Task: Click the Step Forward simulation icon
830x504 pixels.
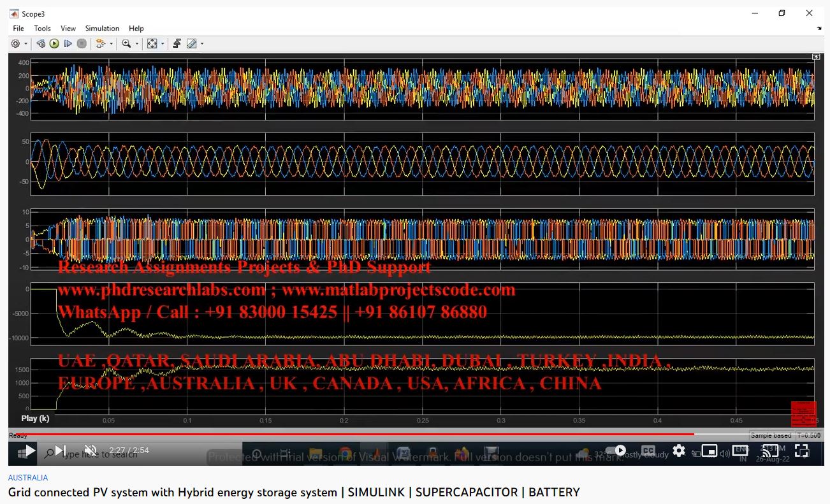Action: [68, 44]
